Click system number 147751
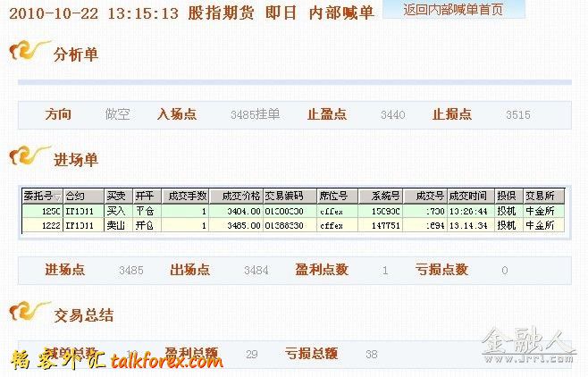The width and height of the screenshot is (588, 377). tap(385, 226)
